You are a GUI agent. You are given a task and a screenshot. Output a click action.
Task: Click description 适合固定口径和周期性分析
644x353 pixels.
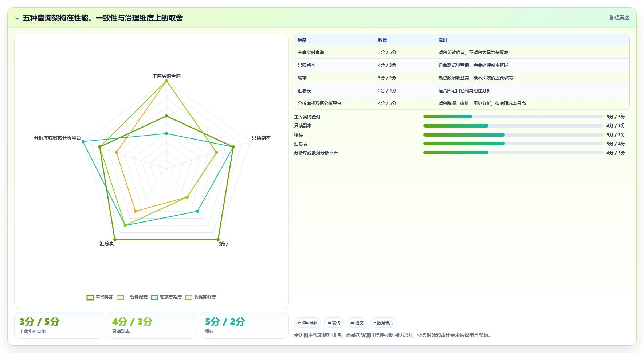[x=464, y=91]
